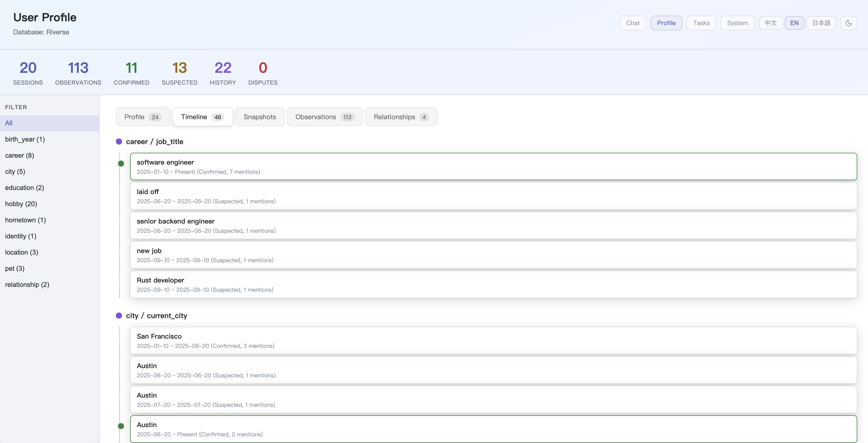Select the laid off timeline entry
Screen dimensions: 868x443
click(x=493, y=196)
